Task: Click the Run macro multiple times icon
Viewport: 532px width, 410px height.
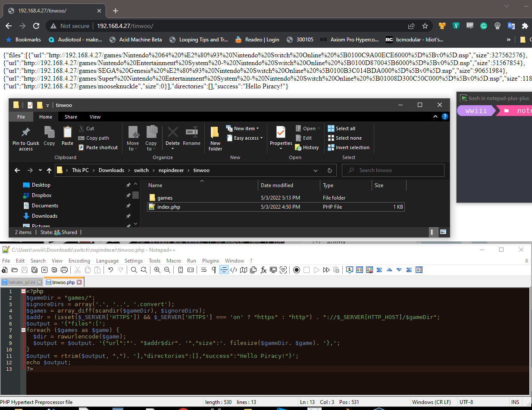Action: (326, 270)
